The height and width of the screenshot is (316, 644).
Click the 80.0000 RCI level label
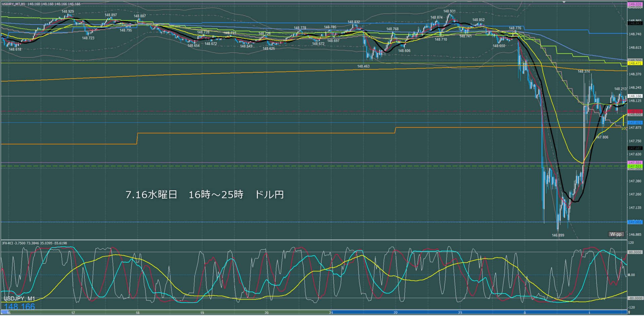635,252
